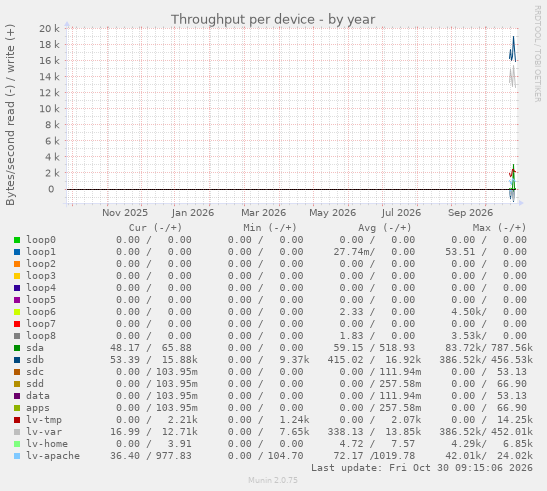The width and height of the screenshot is (547, 491).
Task: Click the 'Mar 2026' x-axis label
Action: (263, 213)
